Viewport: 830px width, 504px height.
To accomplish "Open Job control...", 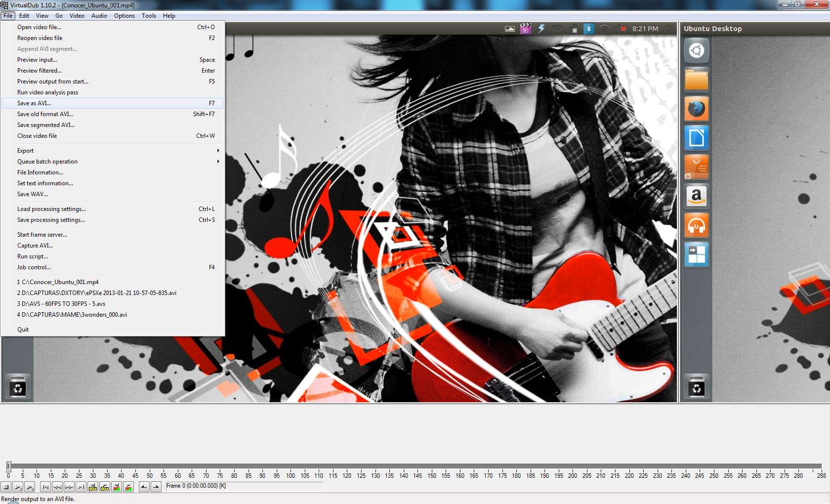I will (x=113, y=267).
